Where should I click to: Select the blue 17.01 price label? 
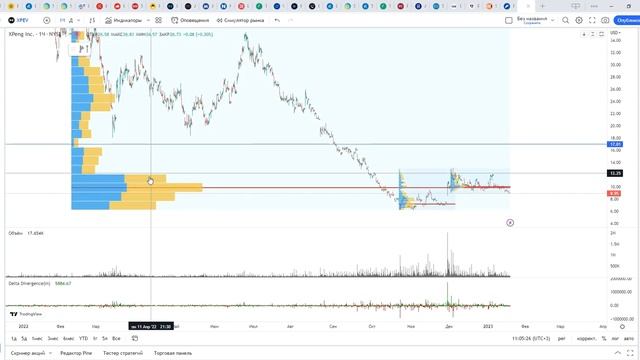coord(615,144)
